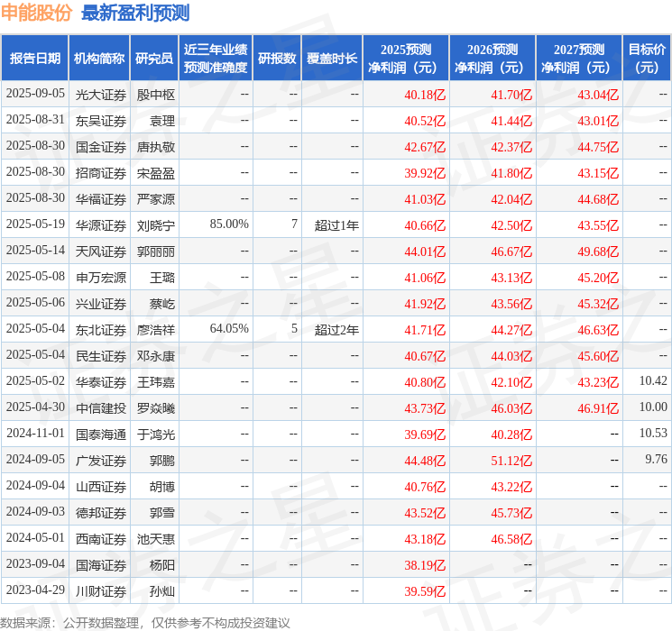This screenshot has height=631, width=672.
Task: Click the 49.68亿 forecast value
Action: tap(598, 251)
